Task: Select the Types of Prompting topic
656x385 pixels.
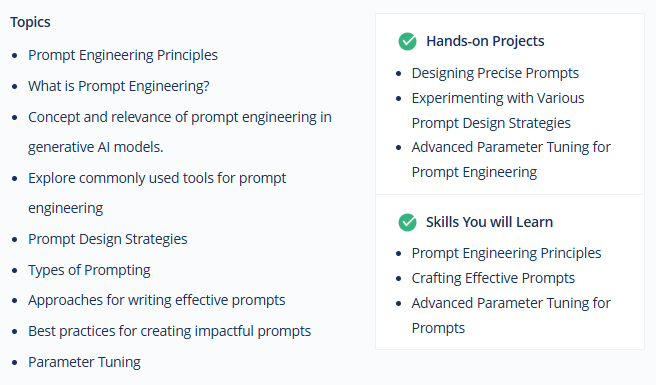Action: click(x=89, y=270)
